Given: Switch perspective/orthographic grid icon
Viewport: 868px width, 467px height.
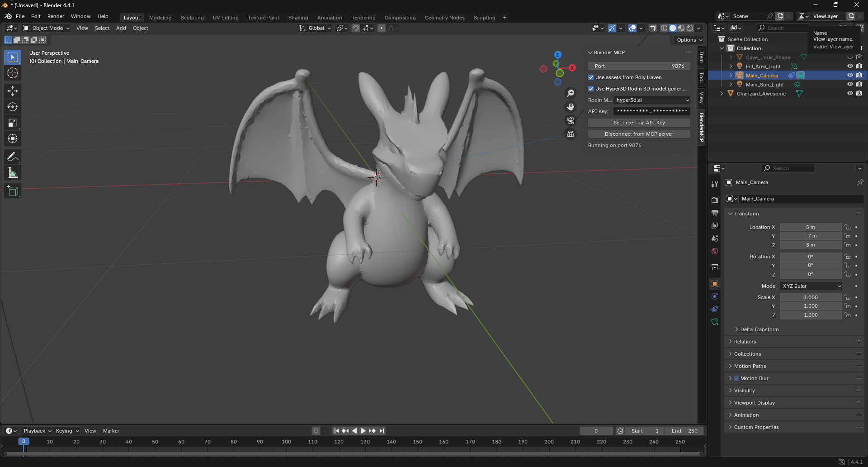Looking at the screenshot, I should [x=571, y=134].
